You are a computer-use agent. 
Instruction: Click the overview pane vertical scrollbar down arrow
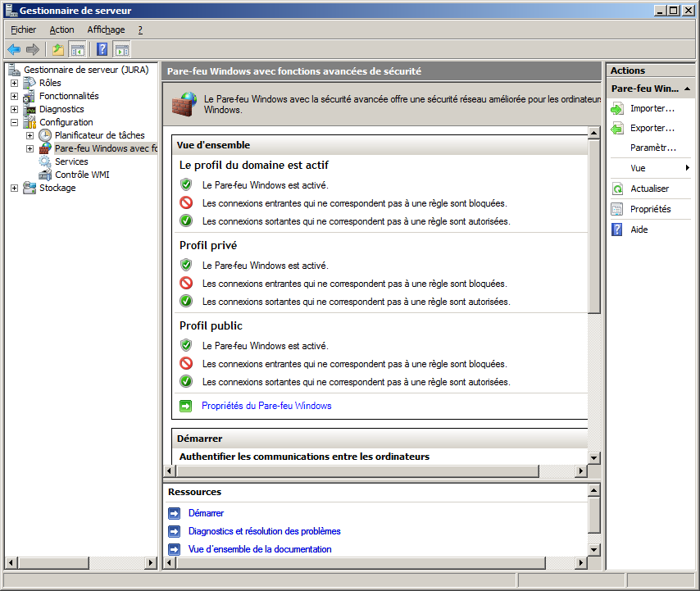(594, 457)
